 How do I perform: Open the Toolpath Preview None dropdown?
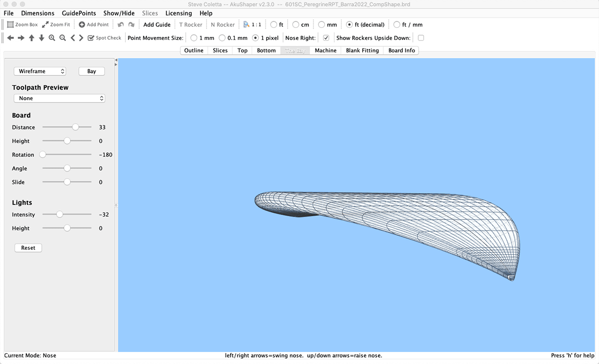(x=59, y=98)
